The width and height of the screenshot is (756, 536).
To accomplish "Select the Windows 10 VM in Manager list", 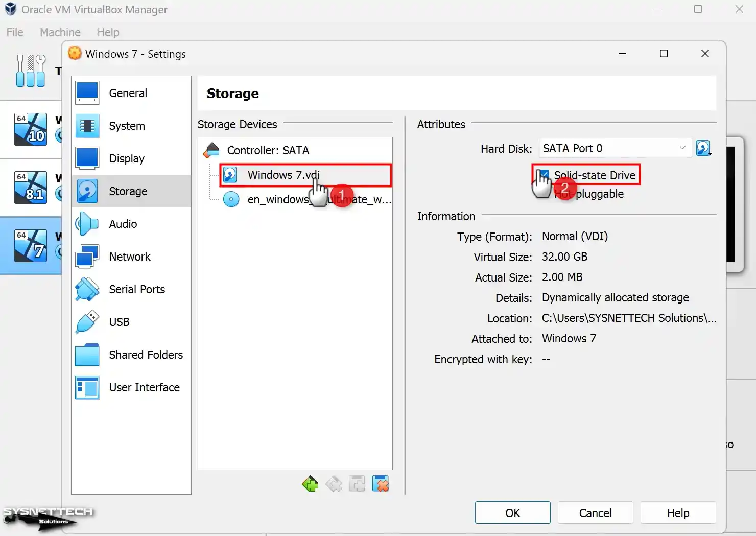I will click(31, 129).
